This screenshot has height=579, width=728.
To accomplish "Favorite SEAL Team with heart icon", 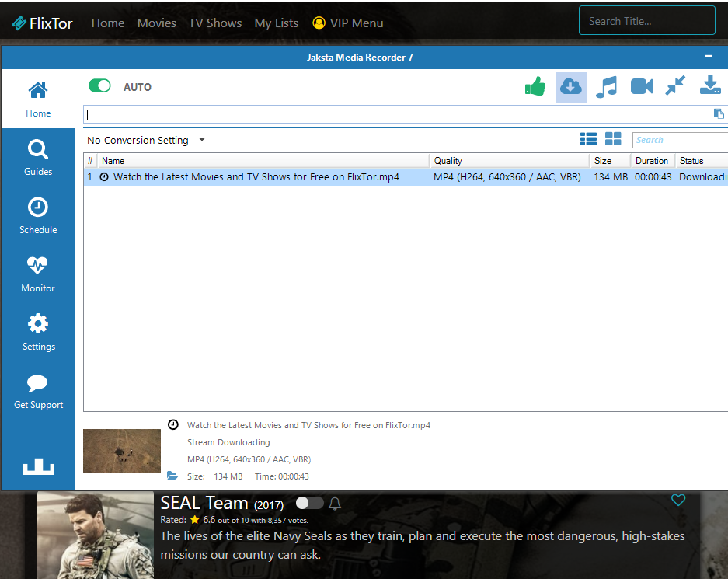I will click(x=678, y=500).
